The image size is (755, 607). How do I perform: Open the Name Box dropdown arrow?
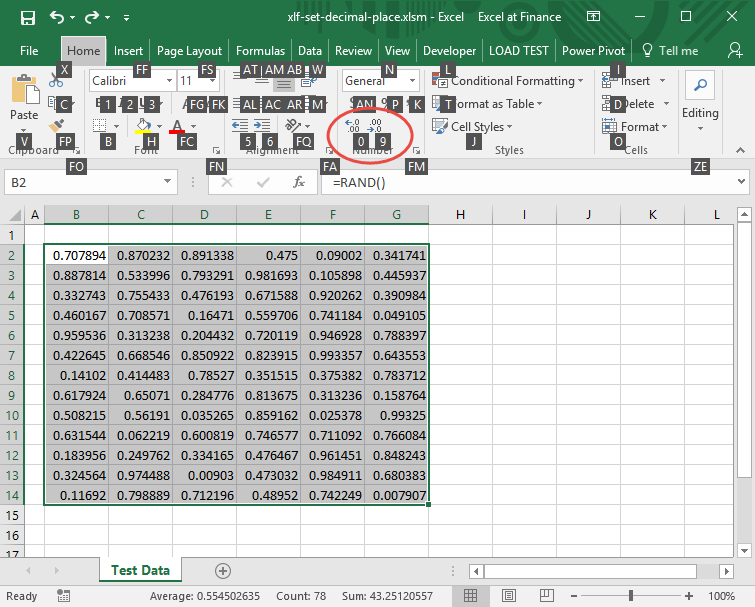click(x=167, y=182)
